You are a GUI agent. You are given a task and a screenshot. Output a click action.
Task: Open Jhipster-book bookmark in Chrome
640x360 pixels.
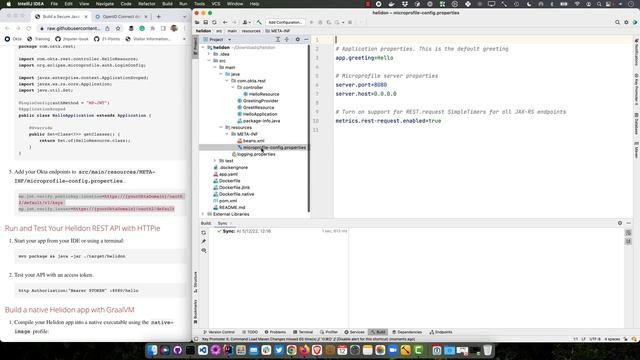(x=72, y=39)
